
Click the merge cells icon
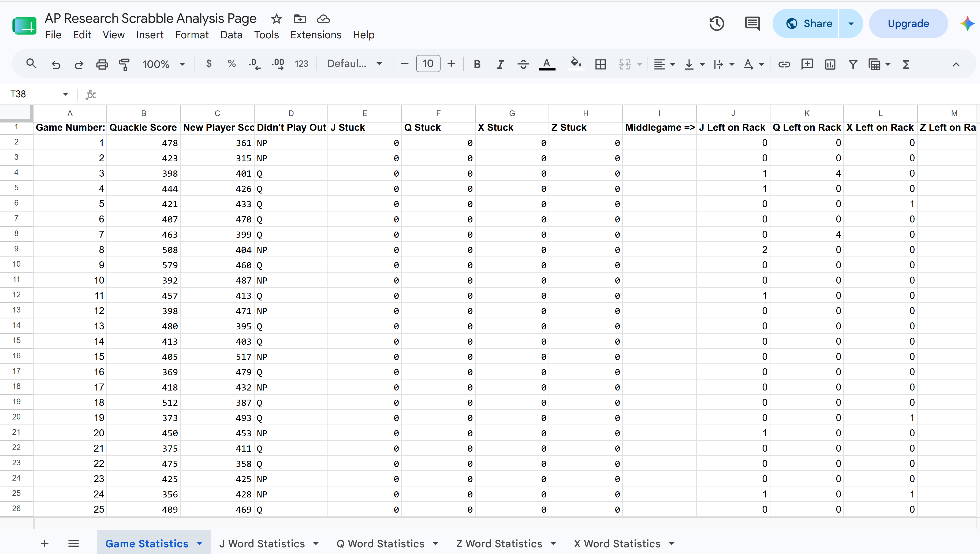625,64
